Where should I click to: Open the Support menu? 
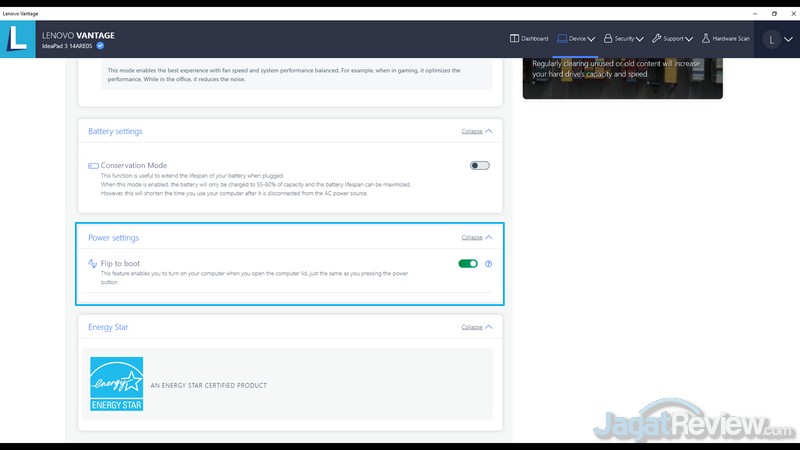click(x=672, y=39)
